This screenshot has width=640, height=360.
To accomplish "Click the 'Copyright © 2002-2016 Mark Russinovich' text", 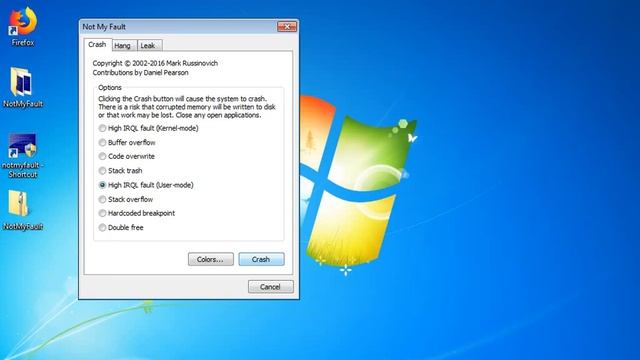I will tap(155, 63).
